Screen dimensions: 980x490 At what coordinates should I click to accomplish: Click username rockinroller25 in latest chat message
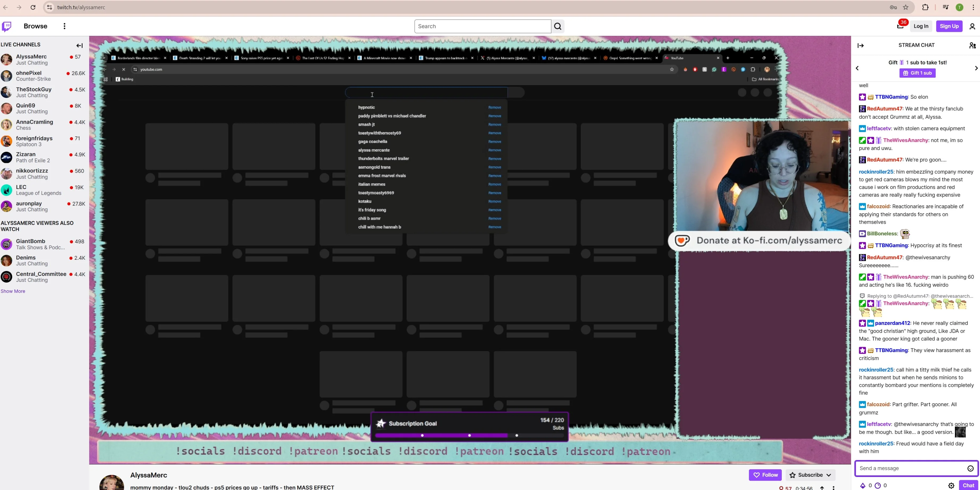tap(876, 444)
